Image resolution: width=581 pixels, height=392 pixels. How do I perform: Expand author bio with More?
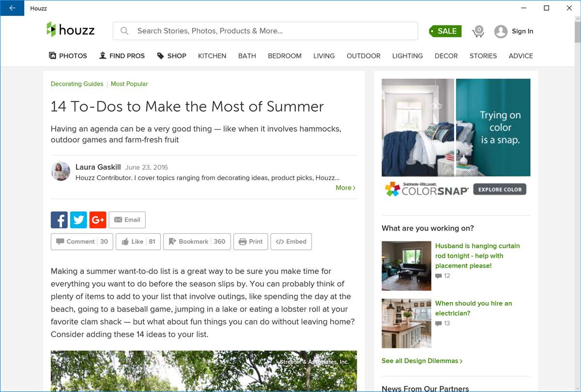[345, 188]
